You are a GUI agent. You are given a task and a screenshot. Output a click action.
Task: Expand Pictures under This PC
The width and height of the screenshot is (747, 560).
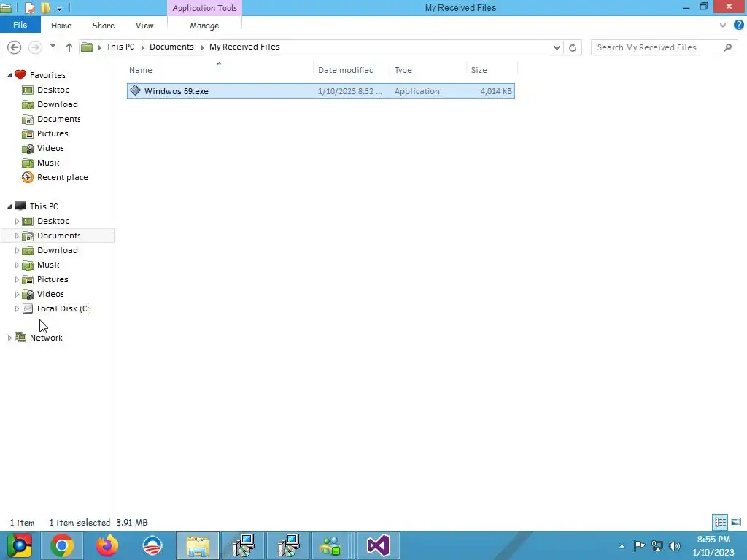pos(17,279)
